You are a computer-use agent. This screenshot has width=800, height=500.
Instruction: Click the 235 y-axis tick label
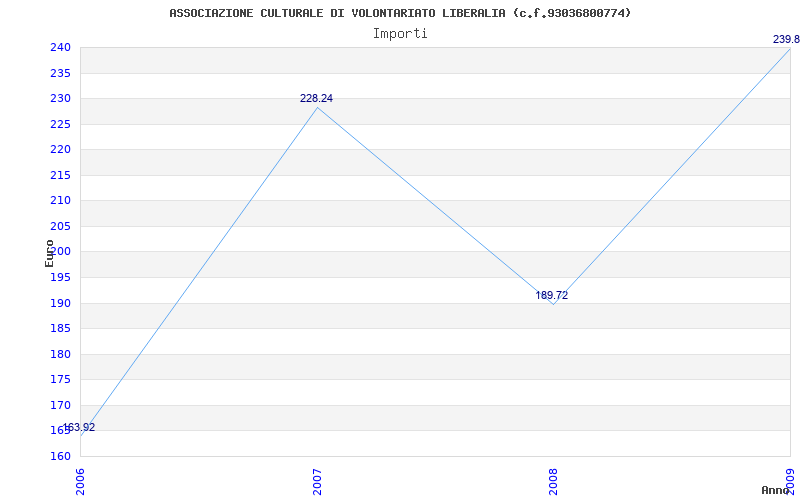(x=60, y=73)
